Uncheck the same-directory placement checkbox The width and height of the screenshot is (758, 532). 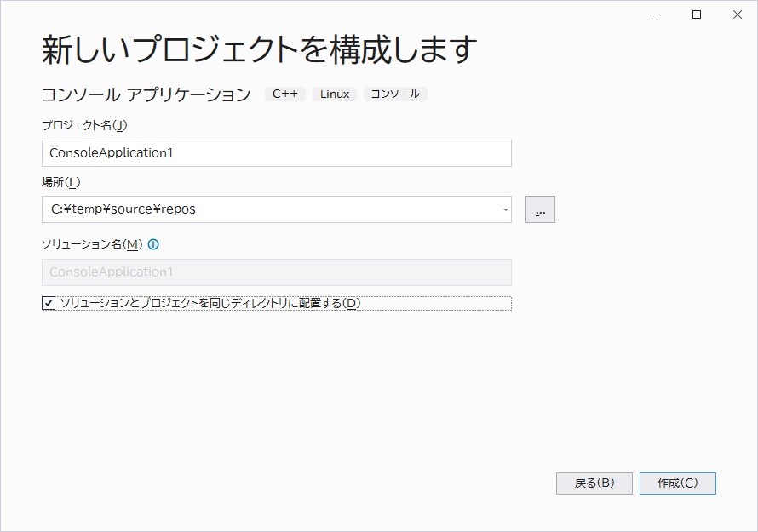(49, 303)
